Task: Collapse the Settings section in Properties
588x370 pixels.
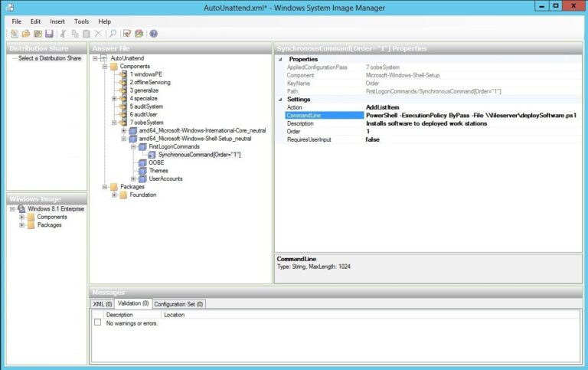Action: (x=280, y=100)
